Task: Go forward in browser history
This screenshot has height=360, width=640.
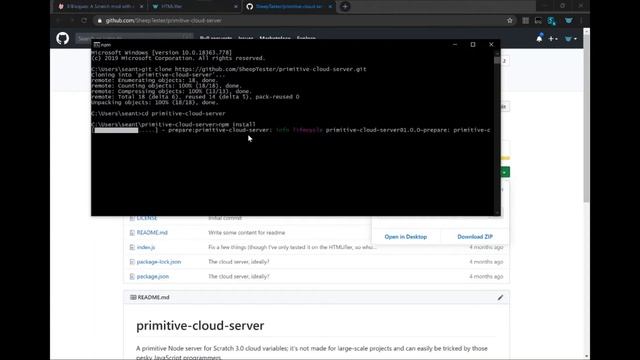Action: coord(71,20)
